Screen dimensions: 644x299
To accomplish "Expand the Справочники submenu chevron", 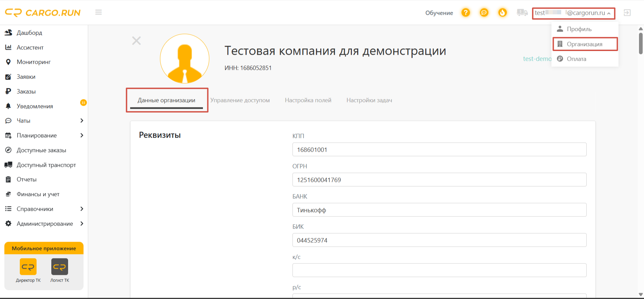I will (x=82, y=209).
